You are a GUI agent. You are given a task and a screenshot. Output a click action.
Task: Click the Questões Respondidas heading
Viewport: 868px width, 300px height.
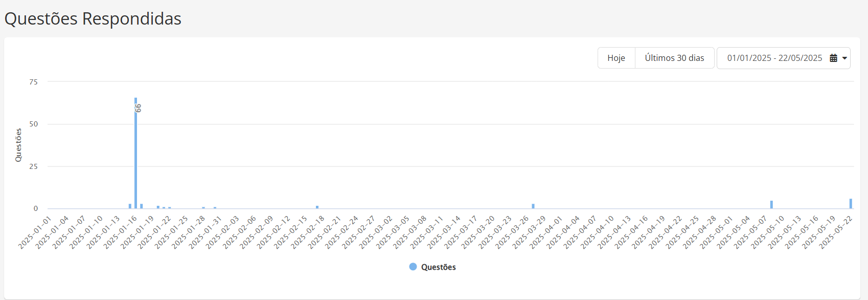pyautogui.click(x=93, y=18)
